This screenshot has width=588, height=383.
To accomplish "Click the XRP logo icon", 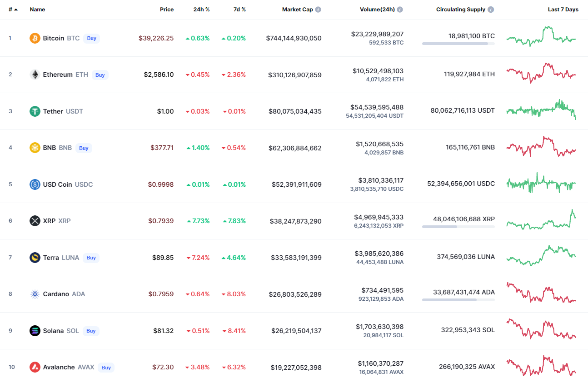I will [x=35, y=221].
